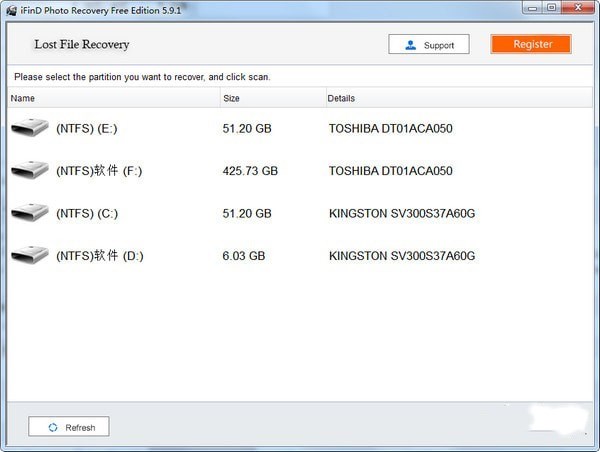Maximize the iFinD Photo Recovery window
Viewport: 600px width, 452px height.
point(551,8)
